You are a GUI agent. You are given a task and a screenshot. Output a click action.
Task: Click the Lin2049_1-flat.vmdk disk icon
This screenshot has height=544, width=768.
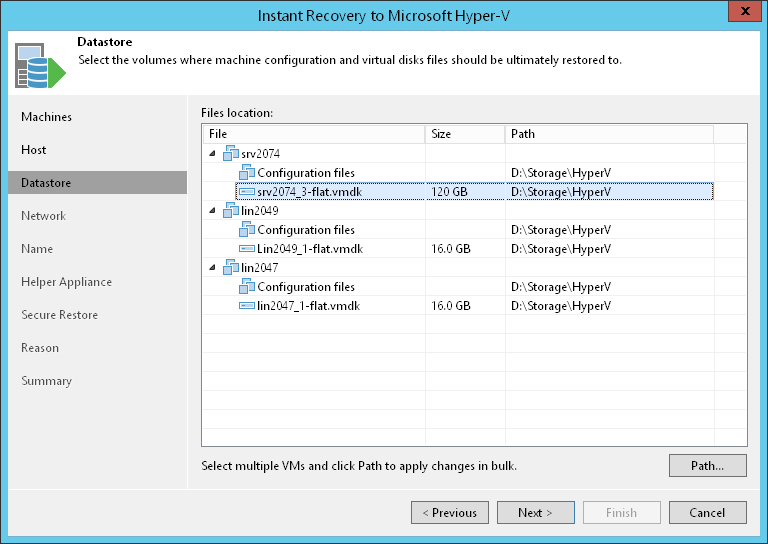click(x=247, y=249)
